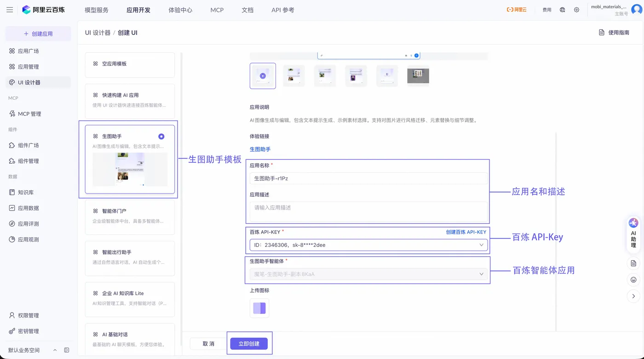
Task: Open the 体验中心 tab
Action: pos(180,10)
